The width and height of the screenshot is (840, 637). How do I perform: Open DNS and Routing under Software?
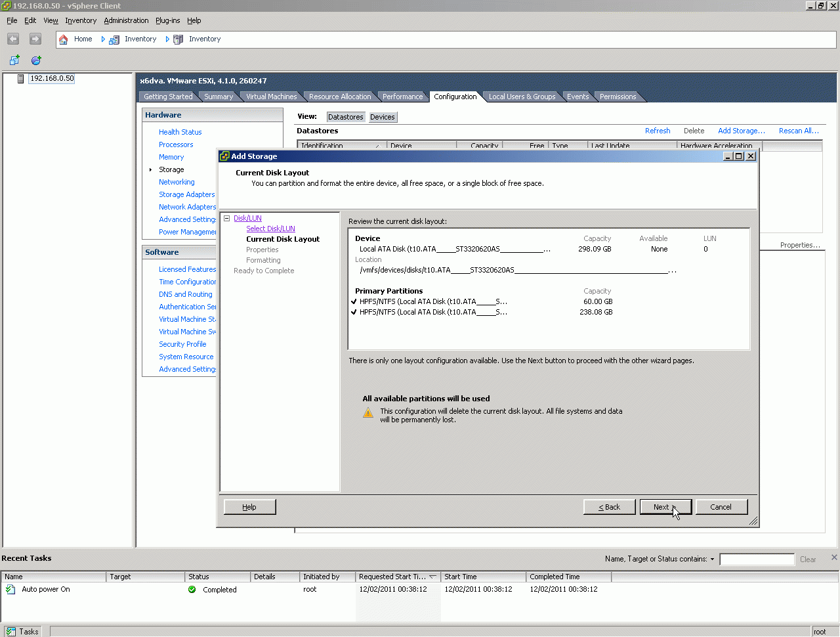(186, 294)
